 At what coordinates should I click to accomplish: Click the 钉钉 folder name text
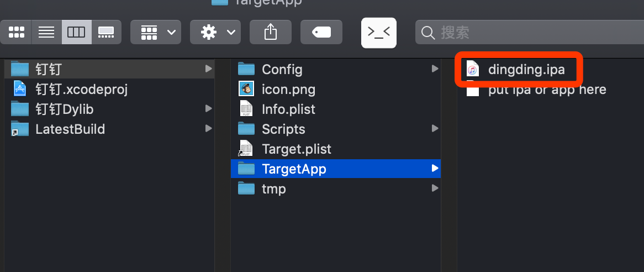pyautogui.click(x=49, y=69)
